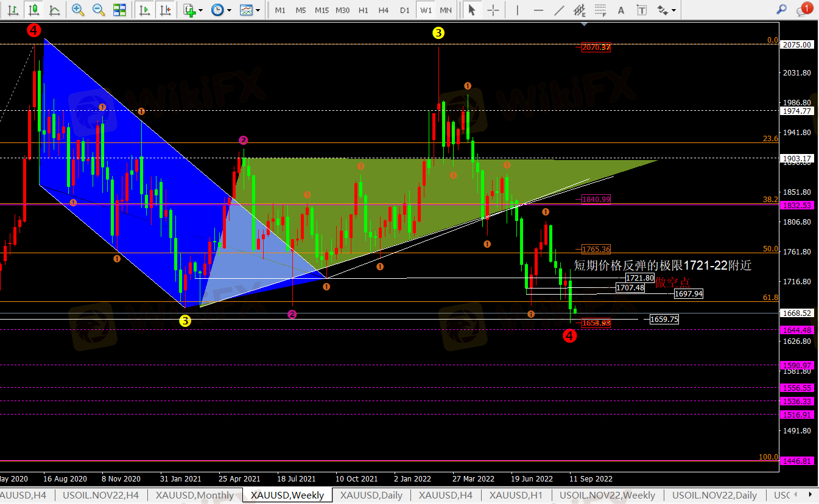Switch to the XAUUSD,Daily chart tab
Screen dimensions: 819x504
click(371, 495)
